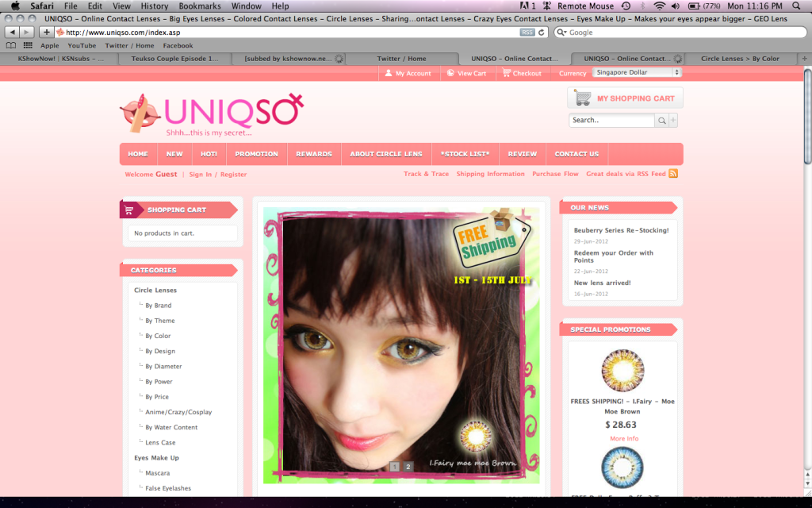Image resolution: width=812 pixels, height=508 pixels.
Task: Open the MY SHOPPING CART button
Action: pyautogui.click(x=625, y=98)
